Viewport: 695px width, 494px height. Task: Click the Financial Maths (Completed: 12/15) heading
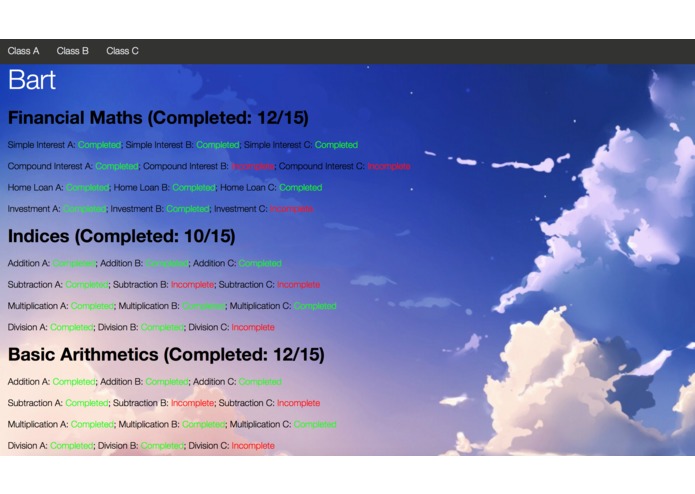pyautogui.click(x=158, y=118)
